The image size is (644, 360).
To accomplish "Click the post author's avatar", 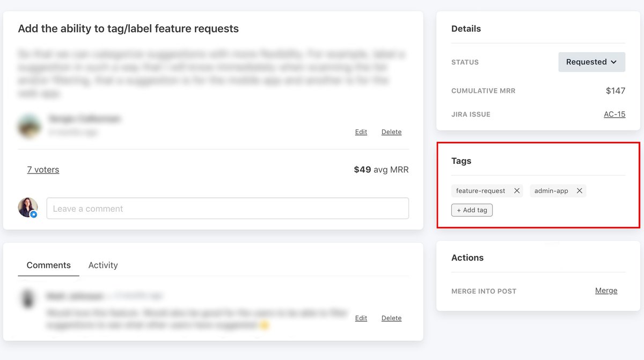I will point(30,126).
